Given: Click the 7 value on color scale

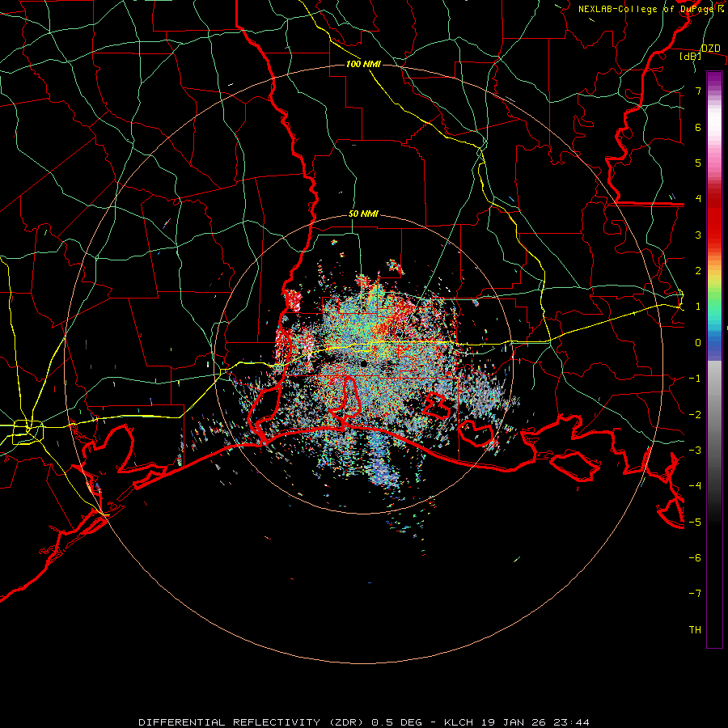Looking at the screenshot, I should 698,91.
